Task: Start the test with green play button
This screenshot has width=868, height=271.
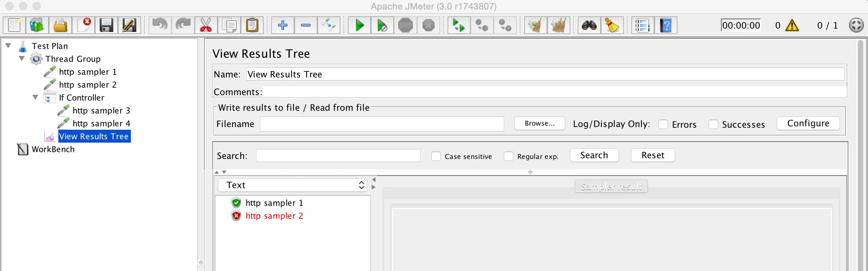Action: (x=359, y=25)
